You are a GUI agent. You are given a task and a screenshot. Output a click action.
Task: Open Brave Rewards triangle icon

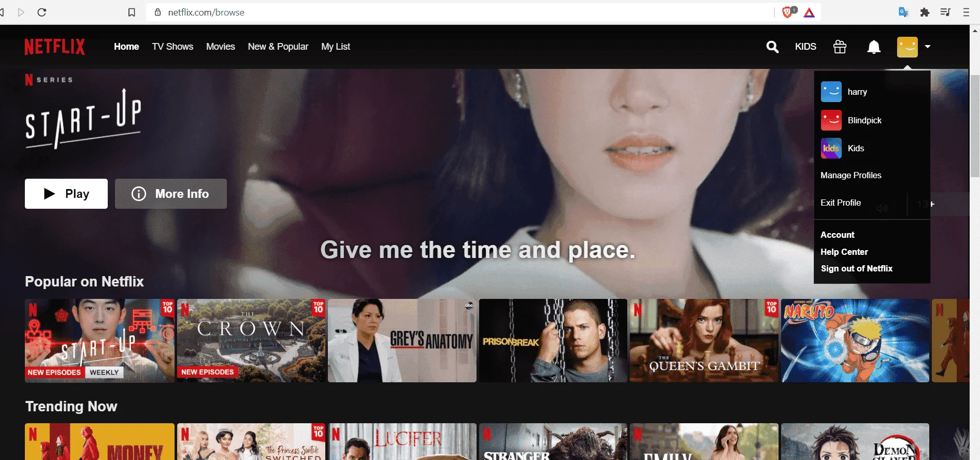pos(809,12)
